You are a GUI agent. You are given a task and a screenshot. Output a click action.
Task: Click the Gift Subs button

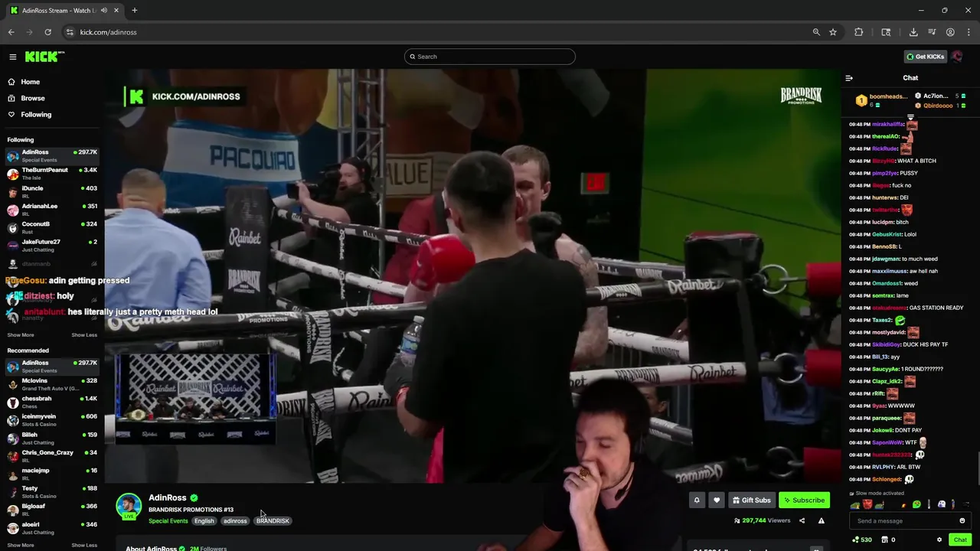click(x=752, y=500)
